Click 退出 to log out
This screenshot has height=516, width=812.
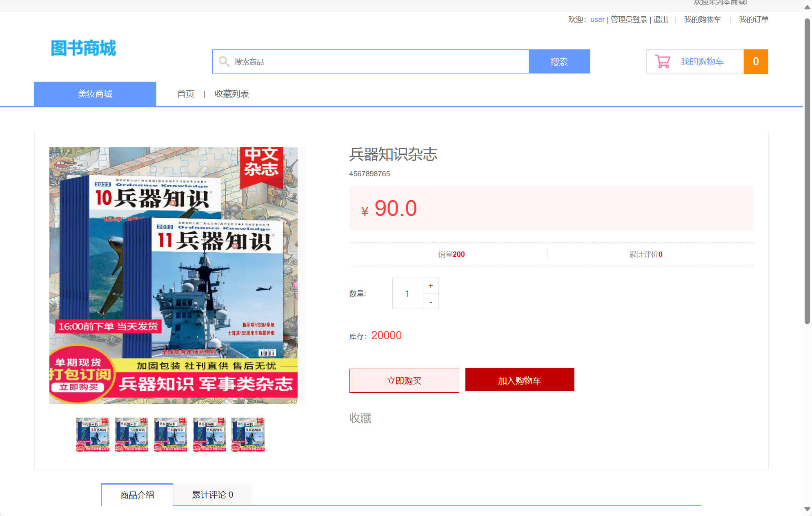pos(660,19)
